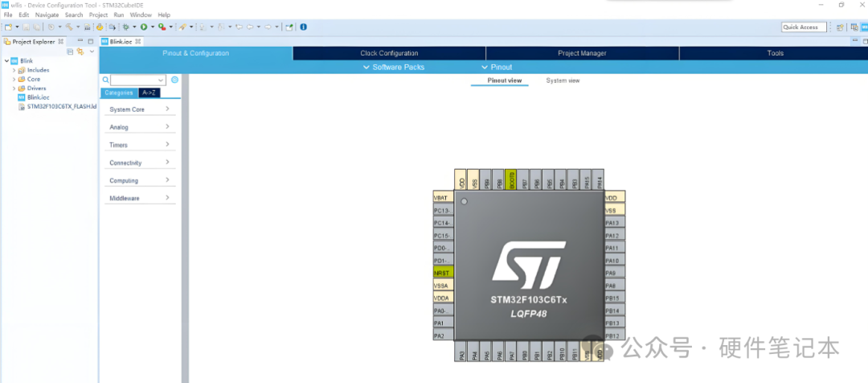
Task: Expand the Analog category
Action: (140, 127)
